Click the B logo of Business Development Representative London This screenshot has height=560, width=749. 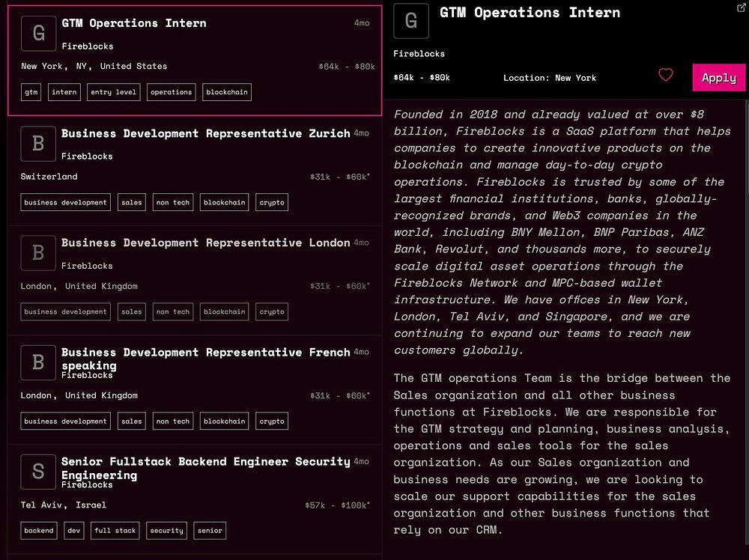pos(38,253)
